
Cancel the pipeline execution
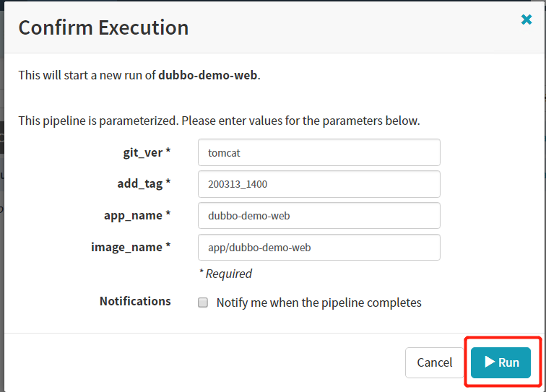435,362
